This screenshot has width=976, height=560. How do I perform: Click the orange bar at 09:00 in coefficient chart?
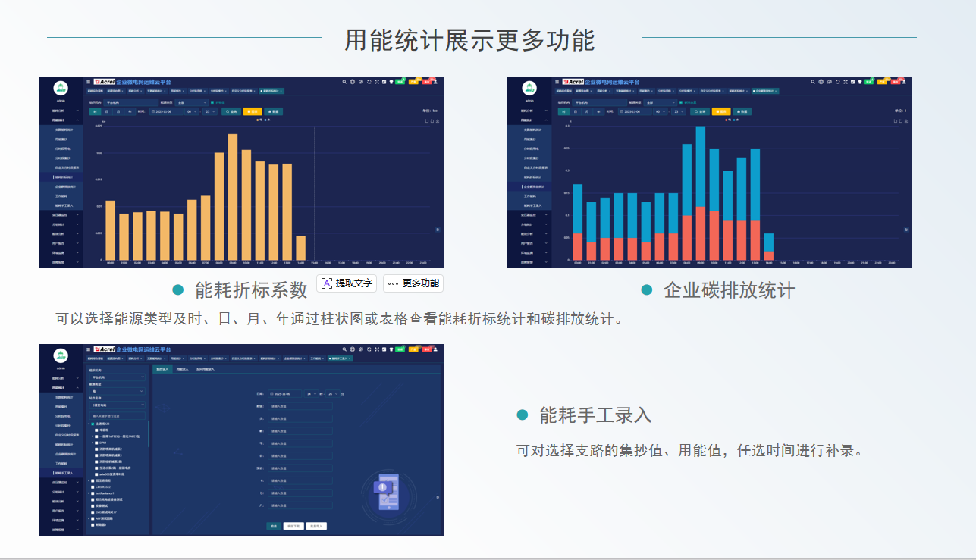[x=233, y=197]
